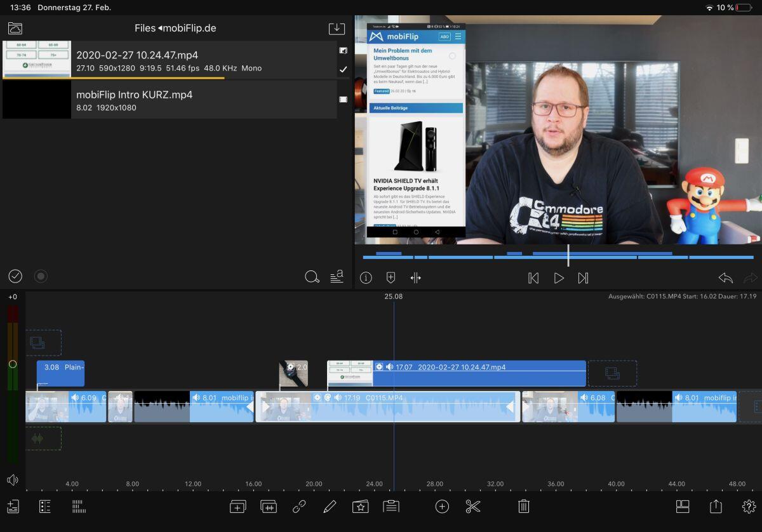
Task: Expand the Files mobiFlip.de folder path
Action: click(176, 29)
